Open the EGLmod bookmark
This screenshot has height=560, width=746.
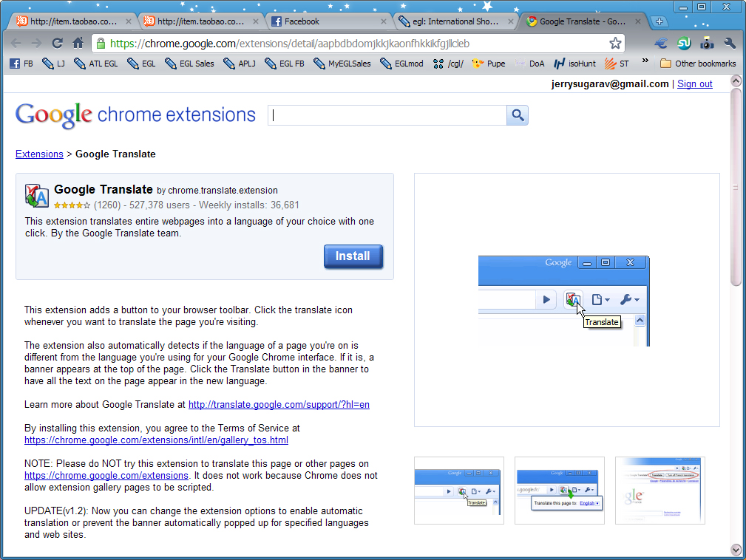point(401,64)
